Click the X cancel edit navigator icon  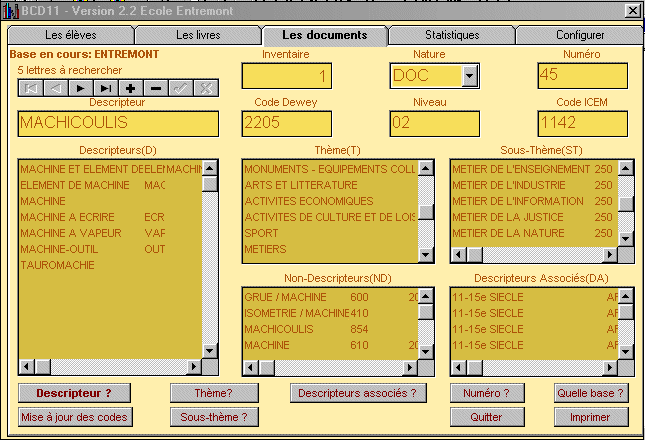point(206,89)
